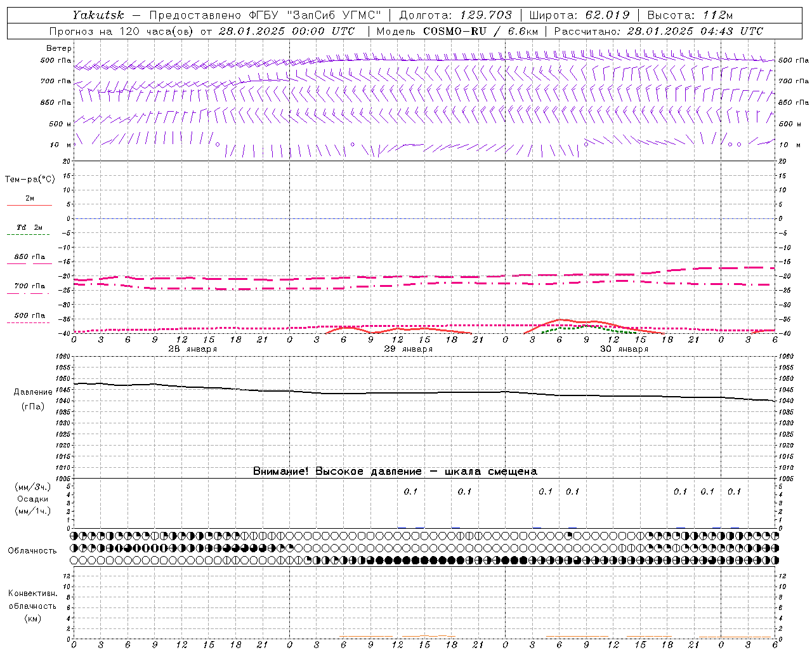Click the 29 января date label
This screenshot has height=650, width=812.
point(408,349)
